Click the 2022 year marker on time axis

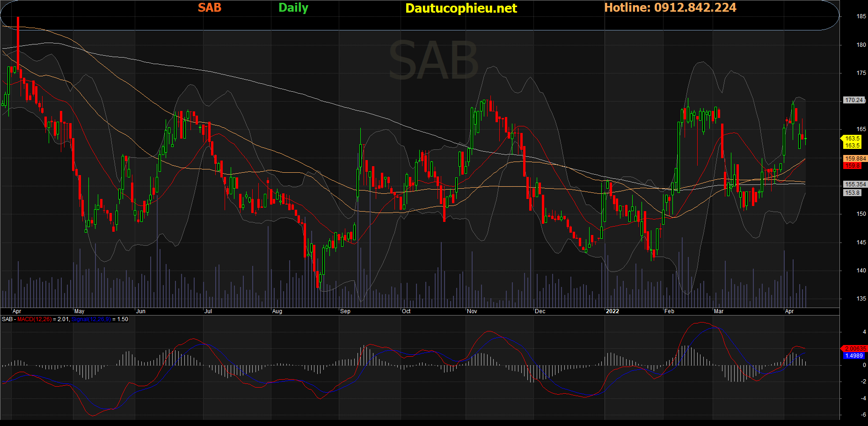pyautogui.click(x=612, y=311)
